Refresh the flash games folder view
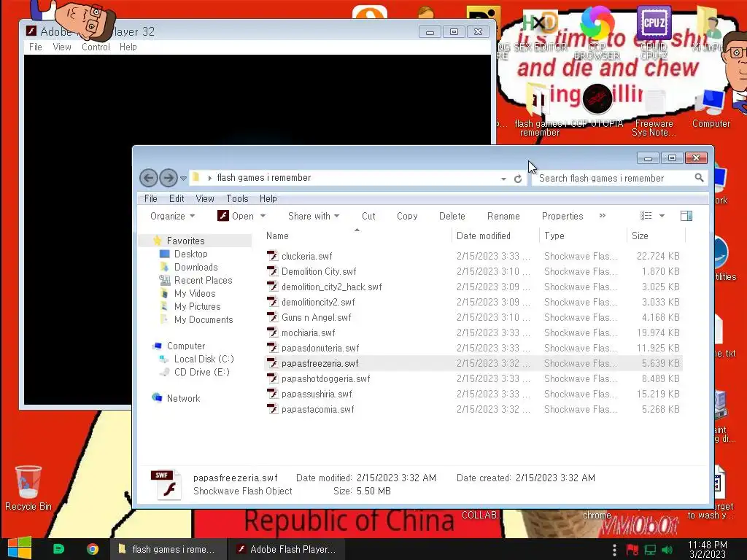This screenshot has width=747, height=560. pyautogui.click(x=518, y=179)
